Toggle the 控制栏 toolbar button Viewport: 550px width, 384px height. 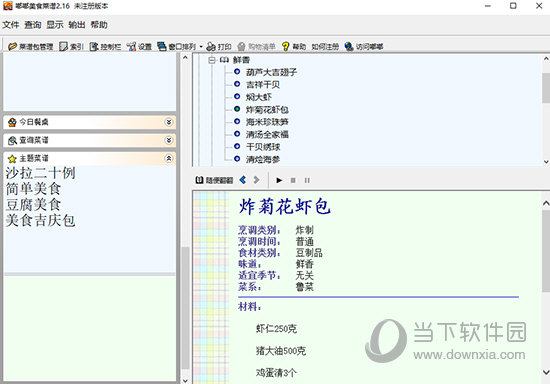point(105,46)
